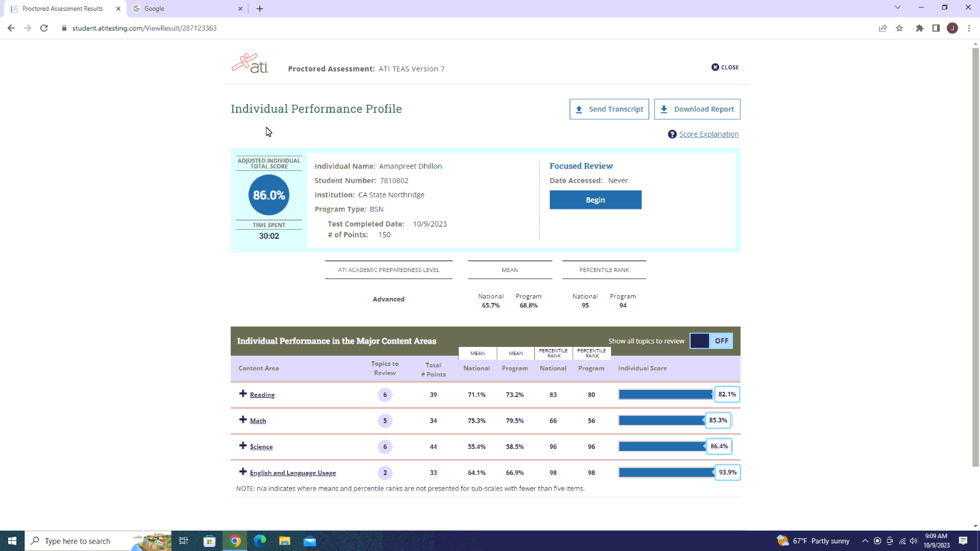This screenshot has width=980, height=551.
Task: Switch to the Proctored Assessment Results tab
Action: 63,9
